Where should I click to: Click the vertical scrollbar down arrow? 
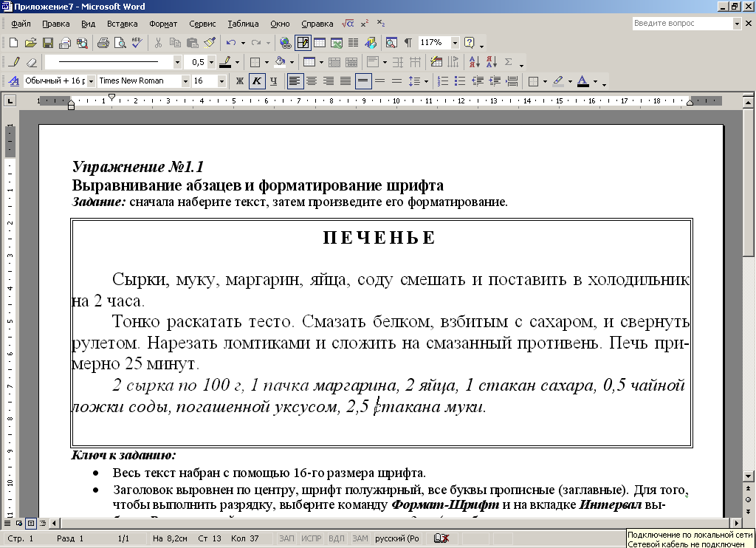coord(749,476)
